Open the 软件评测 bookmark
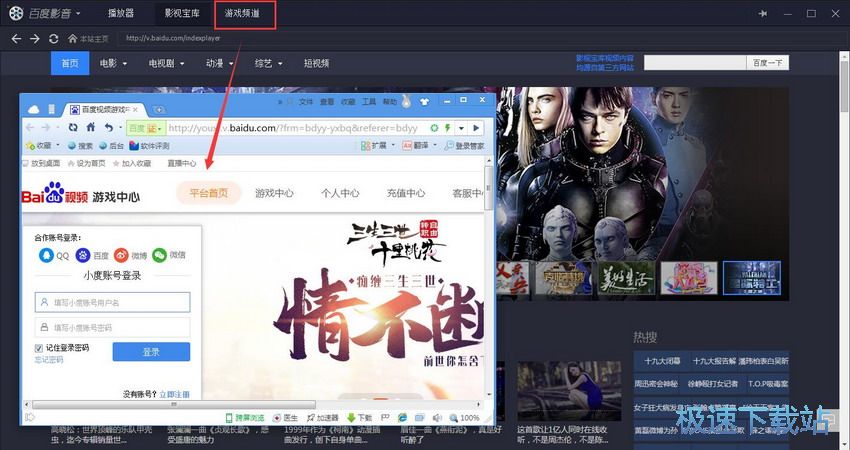 (149, 146)
